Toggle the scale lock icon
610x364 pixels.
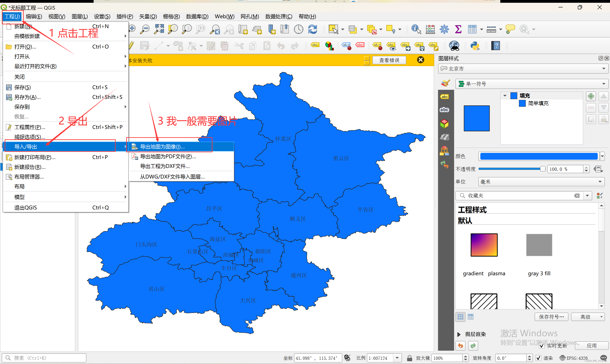(409, 358)
